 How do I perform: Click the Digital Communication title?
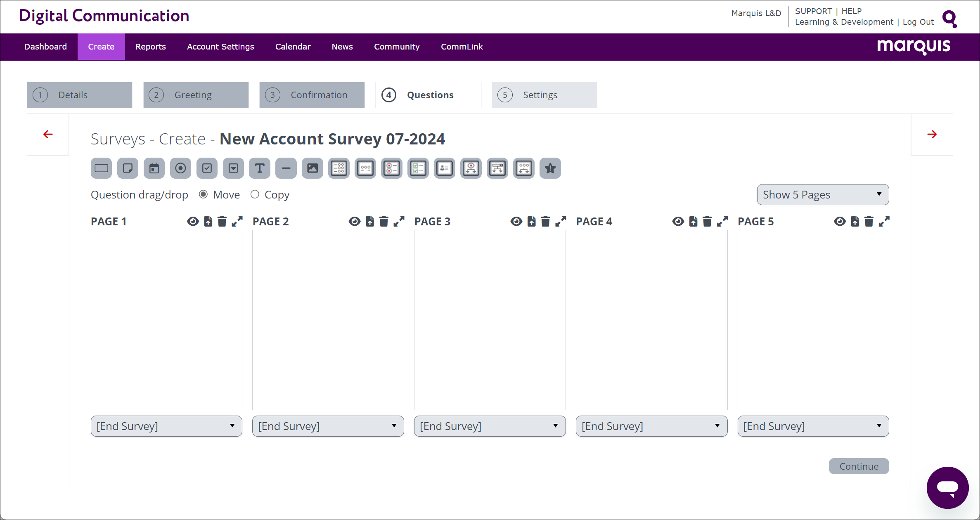point(104,16)
